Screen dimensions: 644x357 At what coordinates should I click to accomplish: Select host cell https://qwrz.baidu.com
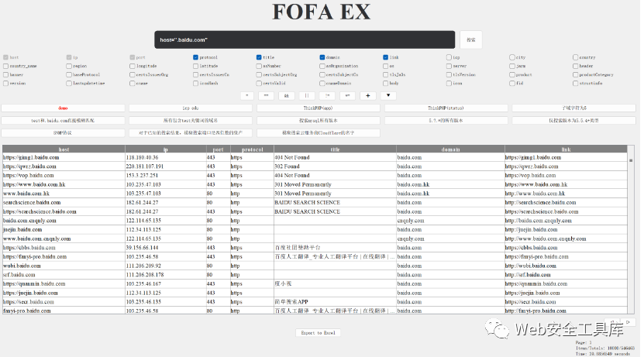coord(64,166)
